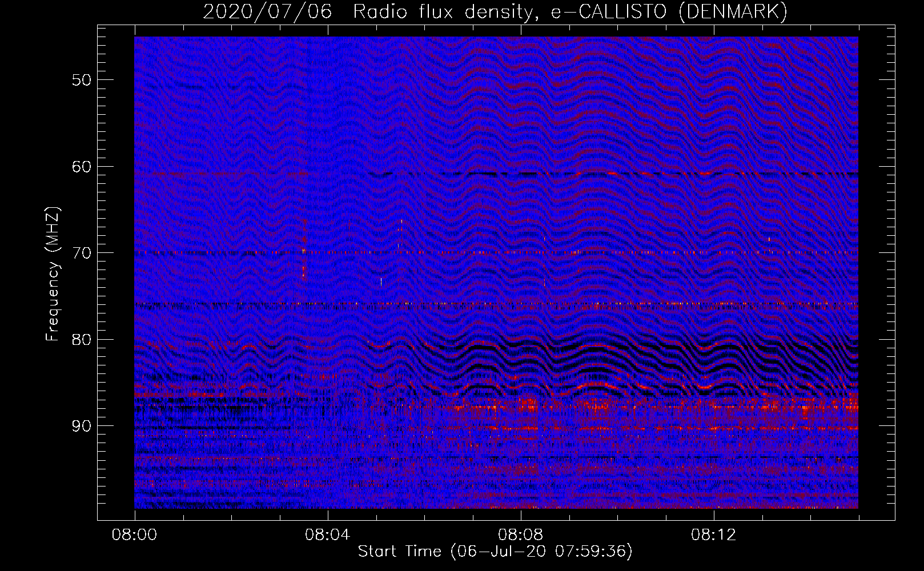Click the 80 MHz y-axis tick label

[x=81, y=340]
